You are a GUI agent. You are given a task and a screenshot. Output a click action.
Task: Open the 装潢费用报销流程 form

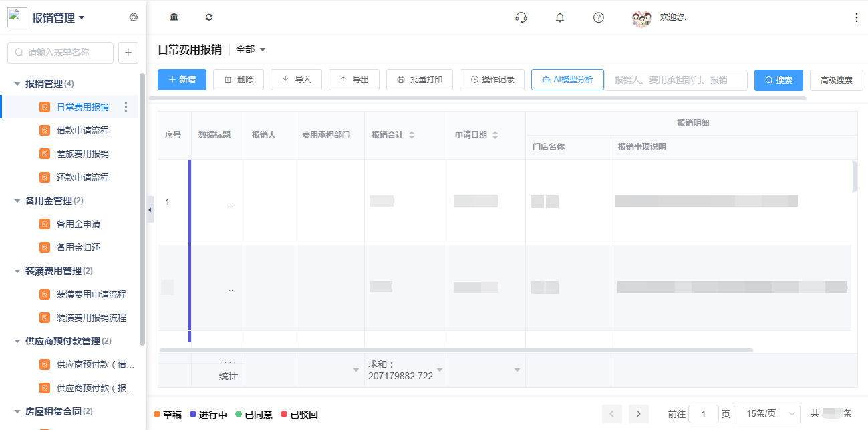coord(92,318)
